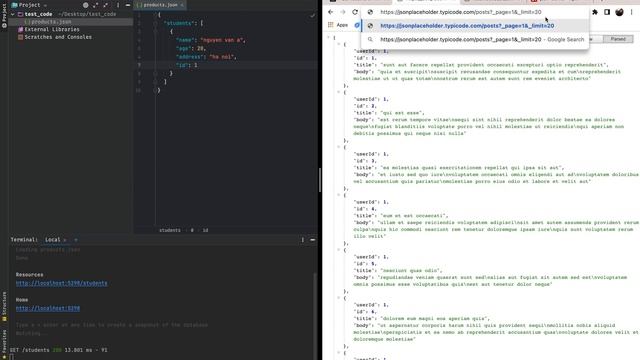Collapse JSON object with id 3 in browser
Image resolution: width=640 pixels, height=360 pixels.
(x=339, y=147)
